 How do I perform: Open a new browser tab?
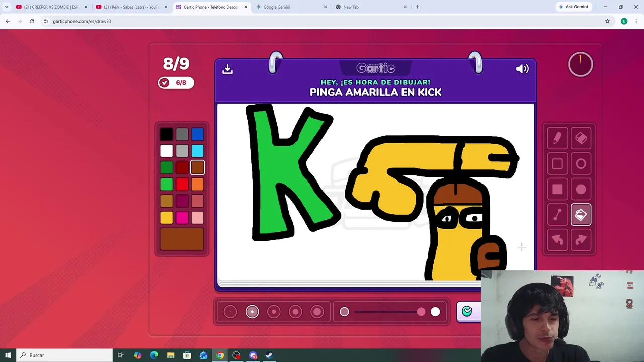point(417,7)
